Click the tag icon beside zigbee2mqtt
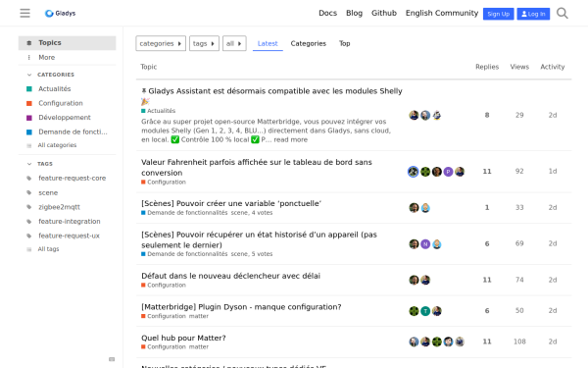 (x=29, y=207)
